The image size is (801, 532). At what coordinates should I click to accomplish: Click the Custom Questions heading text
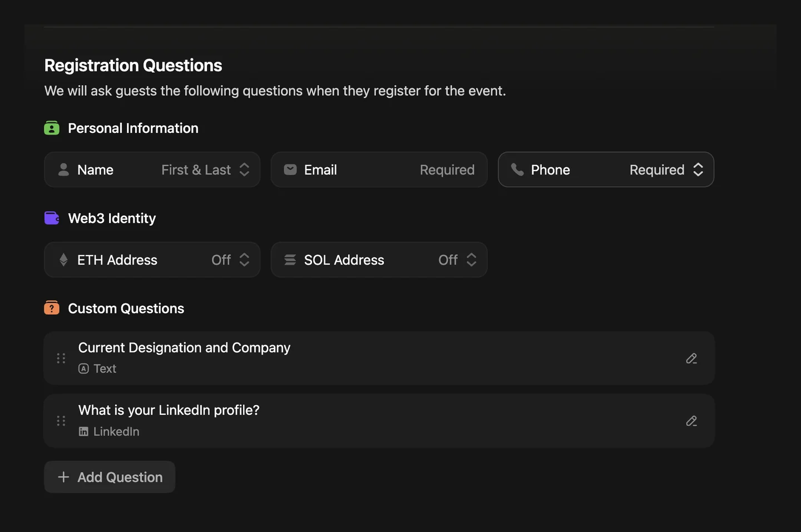click(x=126, y=309)
